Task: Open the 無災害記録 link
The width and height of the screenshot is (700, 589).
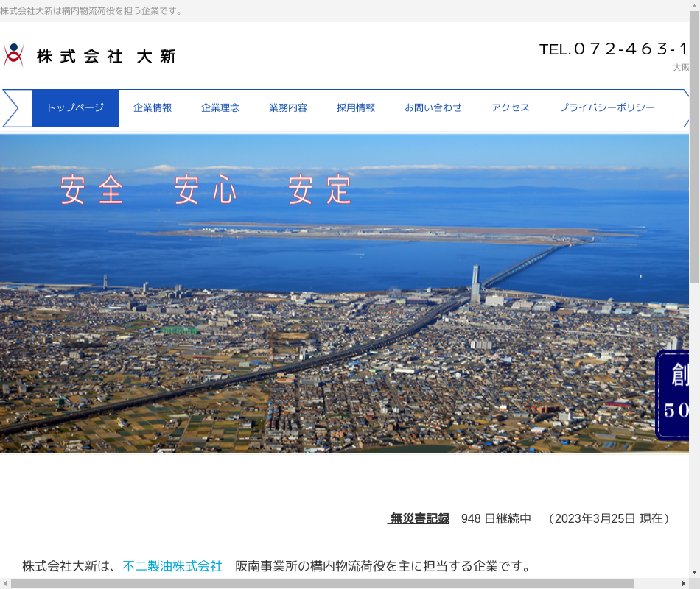Action: tap(419, 518)
